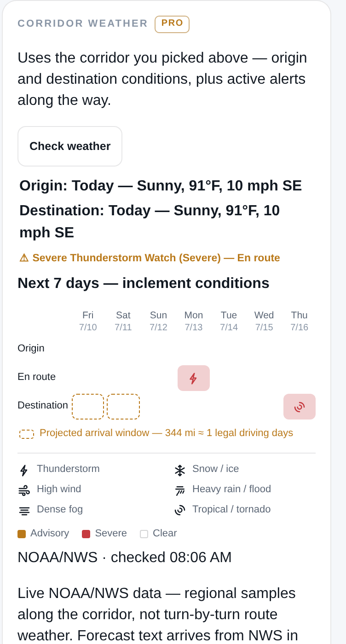Open the Severe Thunderstorm Watch alert

150,258
